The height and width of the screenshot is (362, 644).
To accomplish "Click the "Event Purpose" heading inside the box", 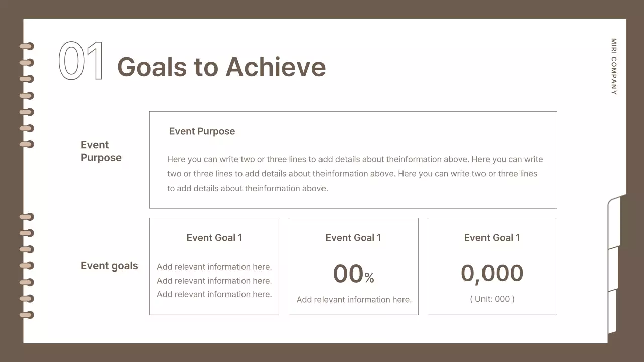I will point(202,131).
